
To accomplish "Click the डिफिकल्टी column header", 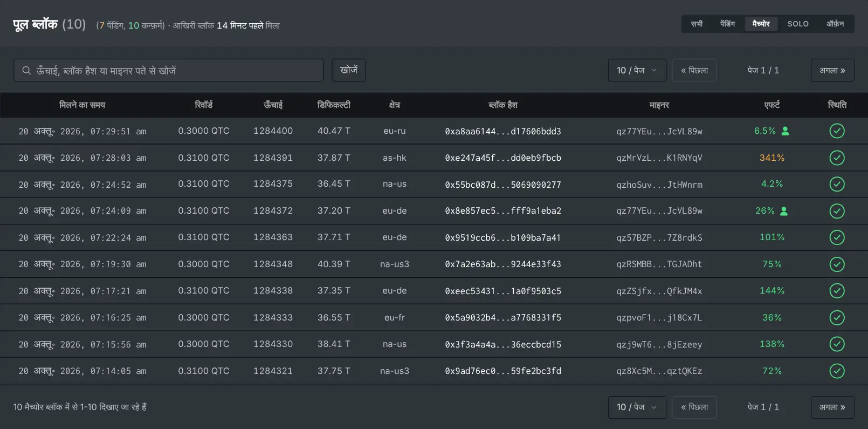I will coord(334,105).
